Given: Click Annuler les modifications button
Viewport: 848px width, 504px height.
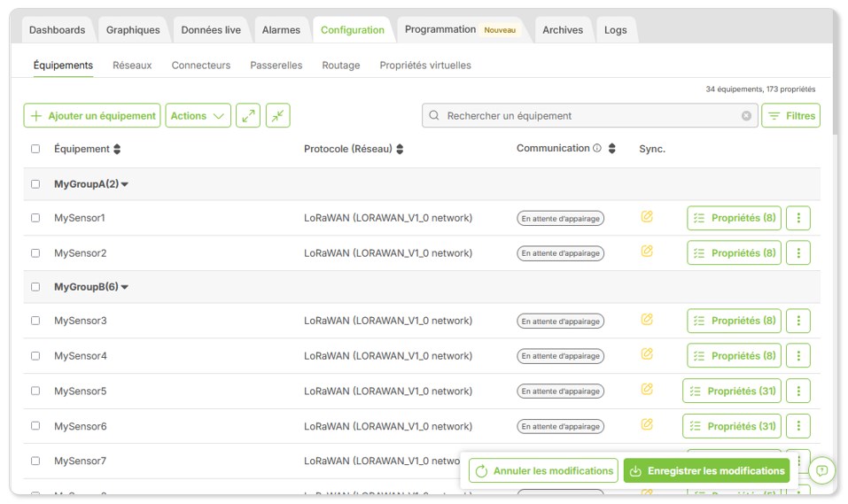Looking at the screenshot, I should (543, 471).
